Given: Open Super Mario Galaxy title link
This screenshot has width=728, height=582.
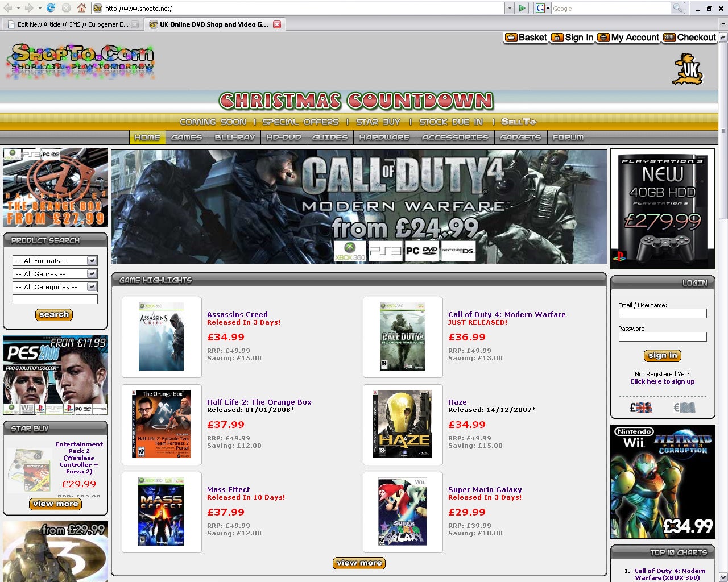Looking at the screenshot, I should pos(485,489).
